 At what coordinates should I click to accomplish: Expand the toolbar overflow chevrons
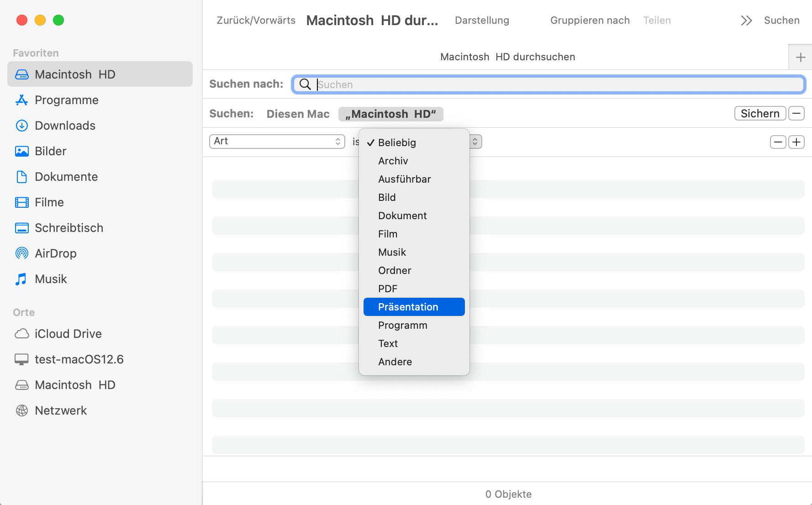pos(746,21)
